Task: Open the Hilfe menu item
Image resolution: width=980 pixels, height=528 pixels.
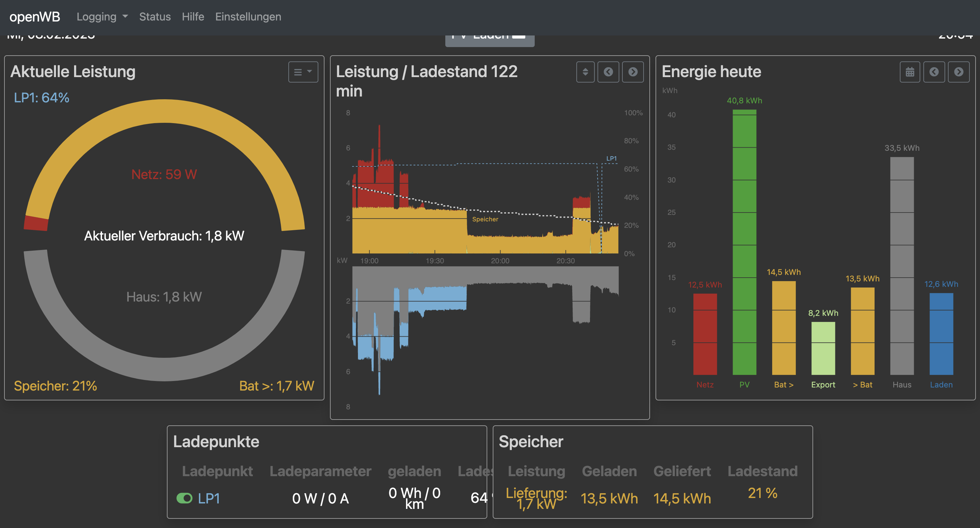Action: pos(193,17)
